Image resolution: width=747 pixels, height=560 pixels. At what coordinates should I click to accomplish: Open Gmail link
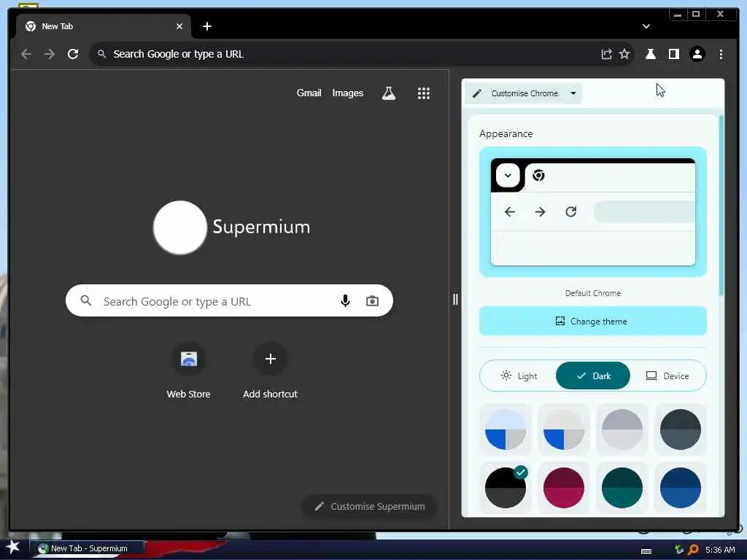point(309,93)
